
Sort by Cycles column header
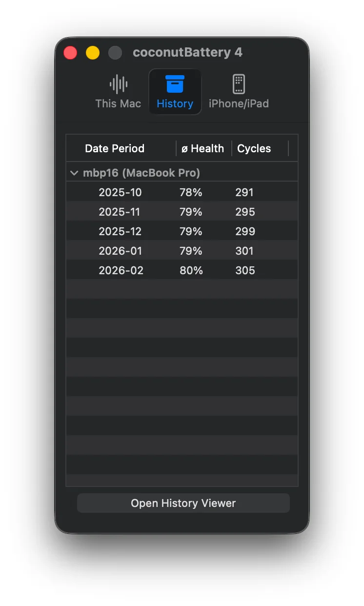point(254,148)
